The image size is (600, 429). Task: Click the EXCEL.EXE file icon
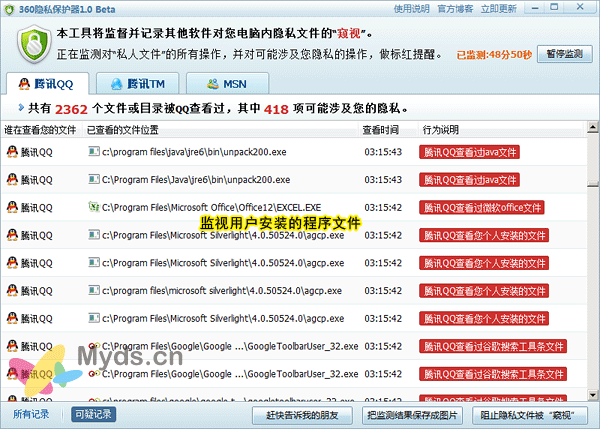click(x=94, y=207)
